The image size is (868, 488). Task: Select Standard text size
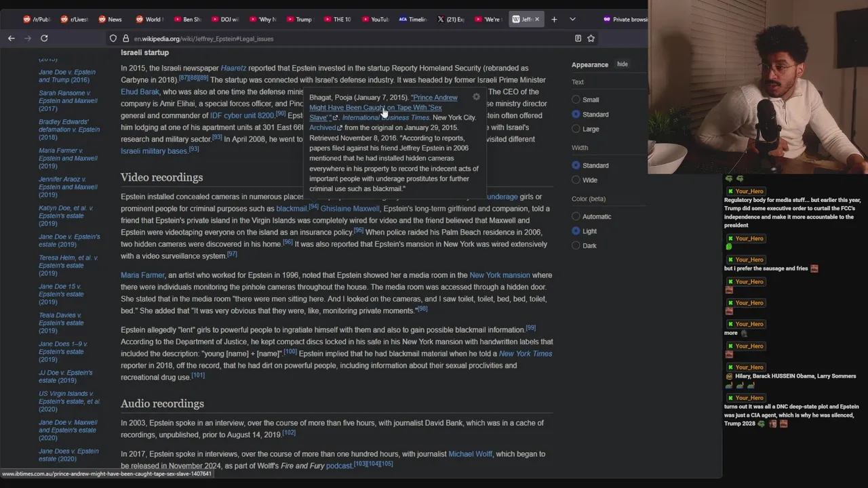point(576,114)
